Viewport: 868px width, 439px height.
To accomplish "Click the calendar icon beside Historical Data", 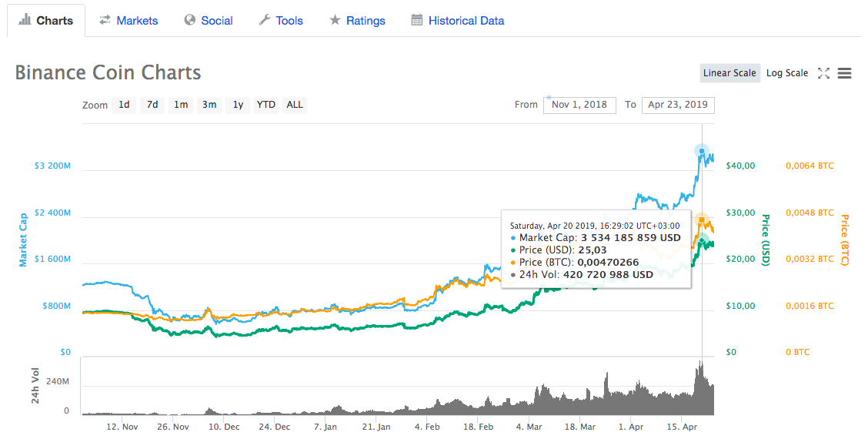I will point(417,20).
